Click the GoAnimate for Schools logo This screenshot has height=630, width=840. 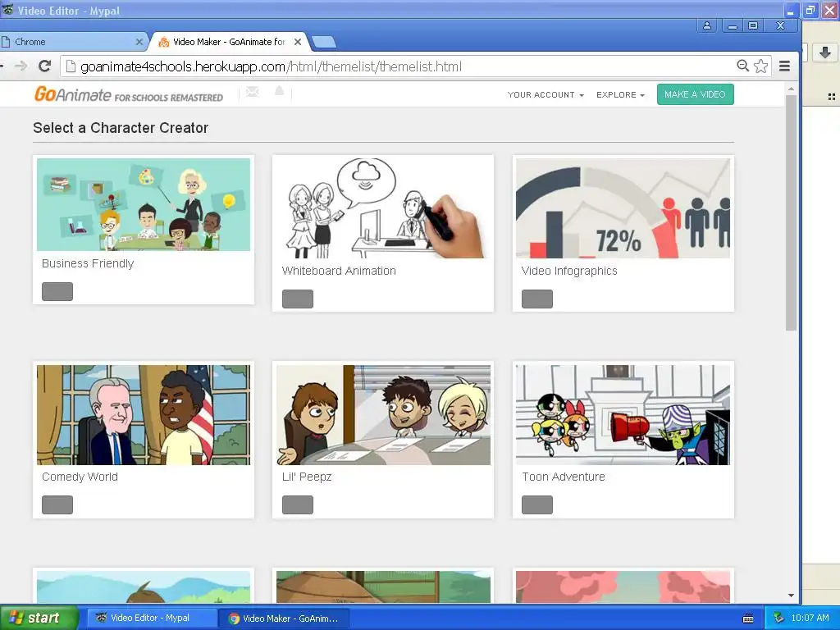(129, 94)
